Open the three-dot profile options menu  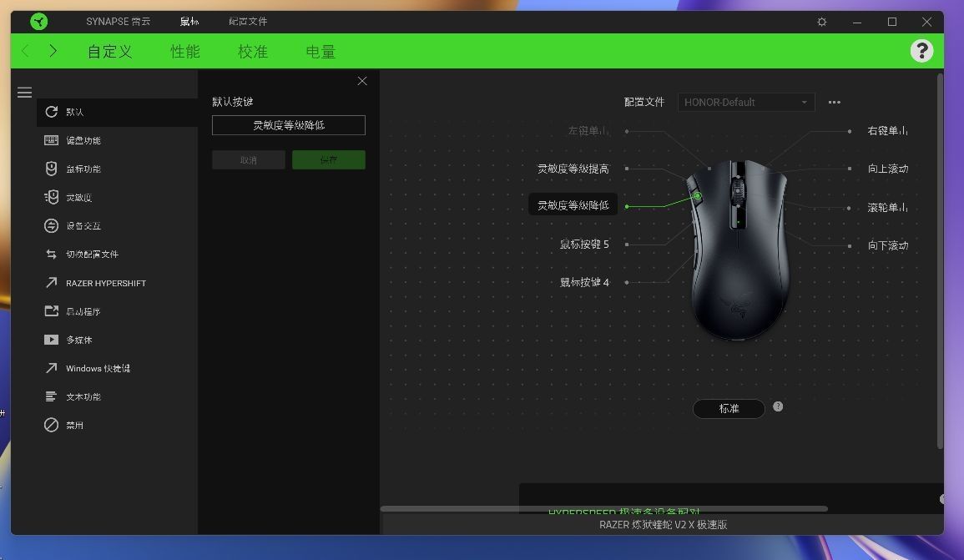[834, 102]
